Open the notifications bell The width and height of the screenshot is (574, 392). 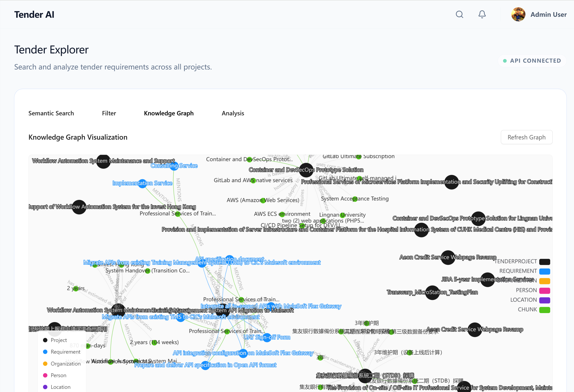[482, 14]
